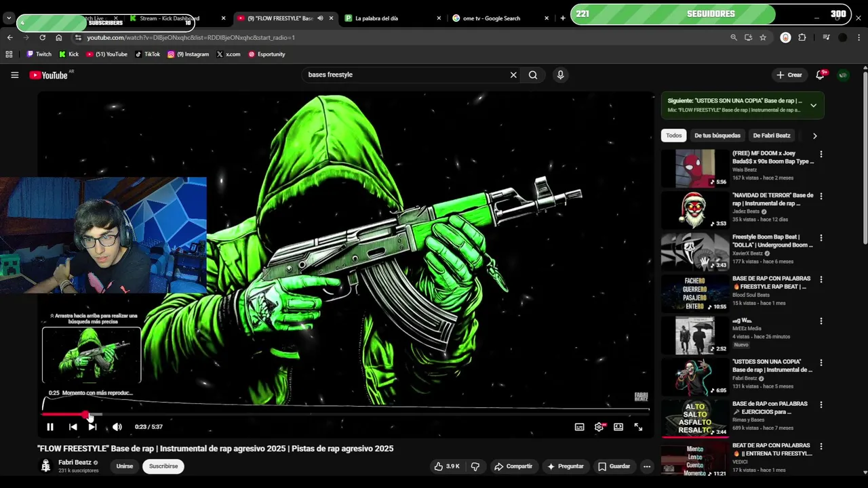Open the Fabri Beatz channel name
868x488 pixels.
75,462
